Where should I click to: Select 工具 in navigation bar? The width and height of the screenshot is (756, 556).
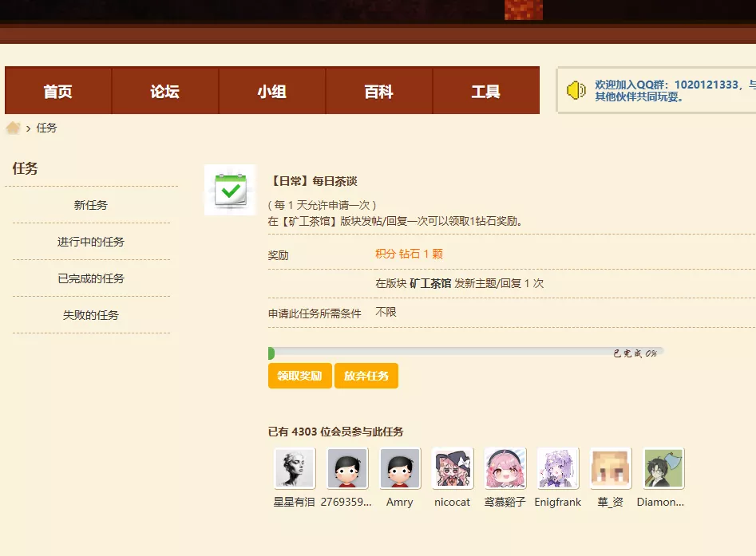(x=485, y=92)
